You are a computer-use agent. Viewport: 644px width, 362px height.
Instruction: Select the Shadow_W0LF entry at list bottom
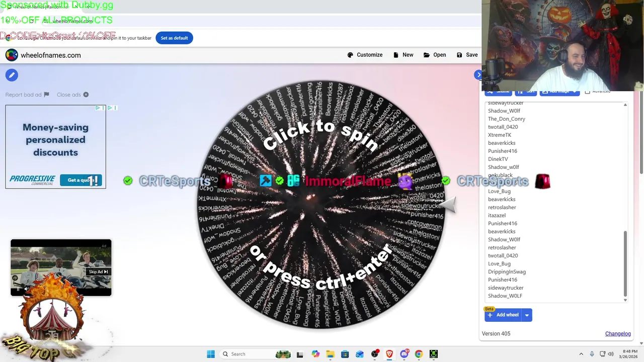[505, 296]
